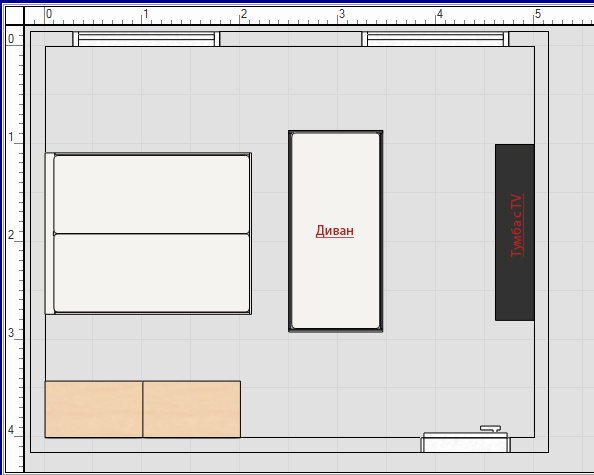Select the lower mattress of the bed

(x=152, y=273)
